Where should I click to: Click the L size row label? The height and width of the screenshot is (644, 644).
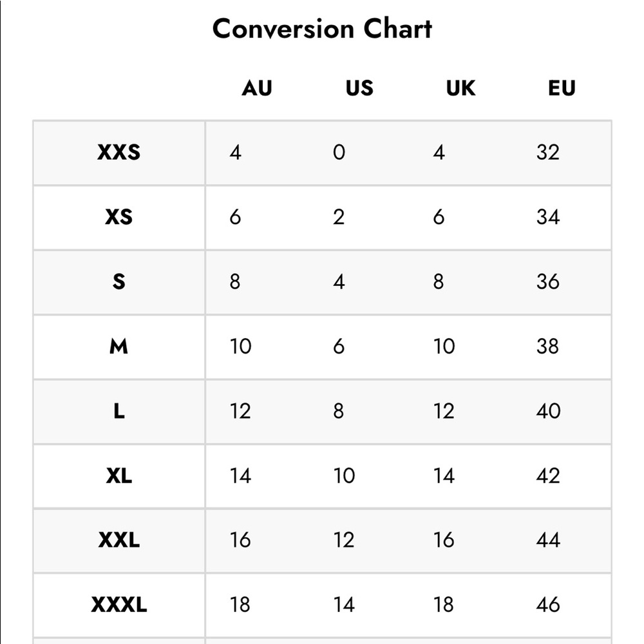(118, 411)
